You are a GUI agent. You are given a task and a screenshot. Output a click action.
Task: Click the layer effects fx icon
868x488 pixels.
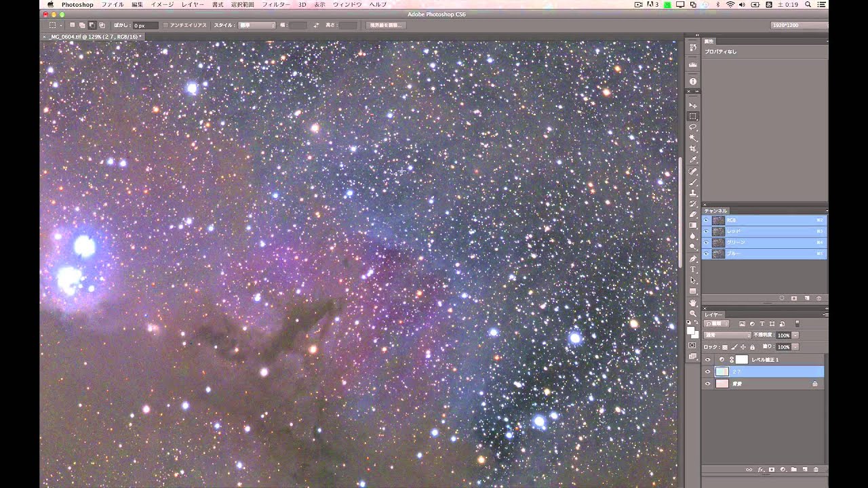pyautogui.click(x=761, y=469)
